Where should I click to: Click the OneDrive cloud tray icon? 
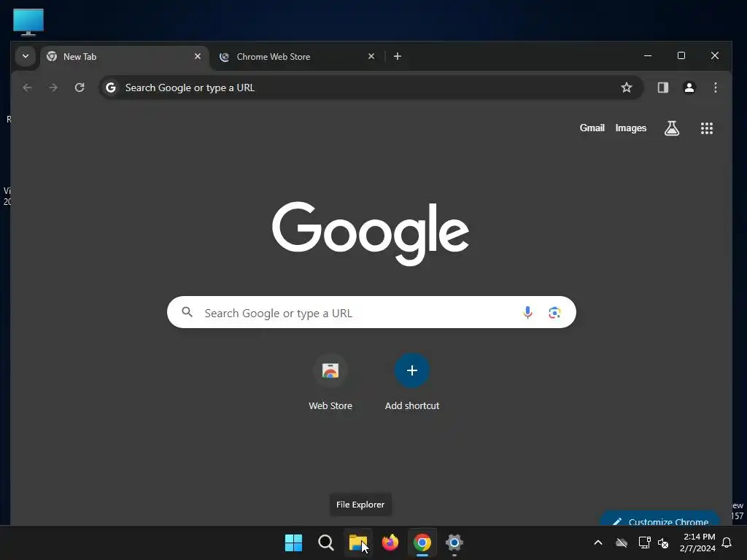click(x=622, y=542)
